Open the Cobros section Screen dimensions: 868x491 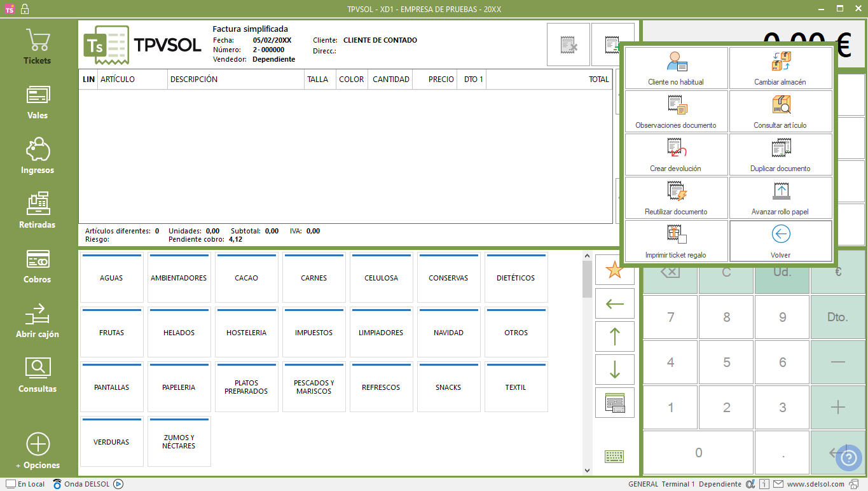[38, 266]
